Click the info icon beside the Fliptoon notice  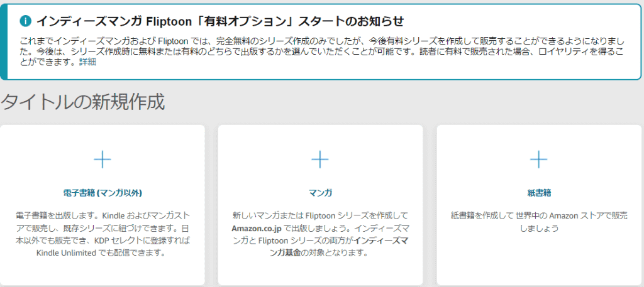pyautogui.click(x=26, y=21)
